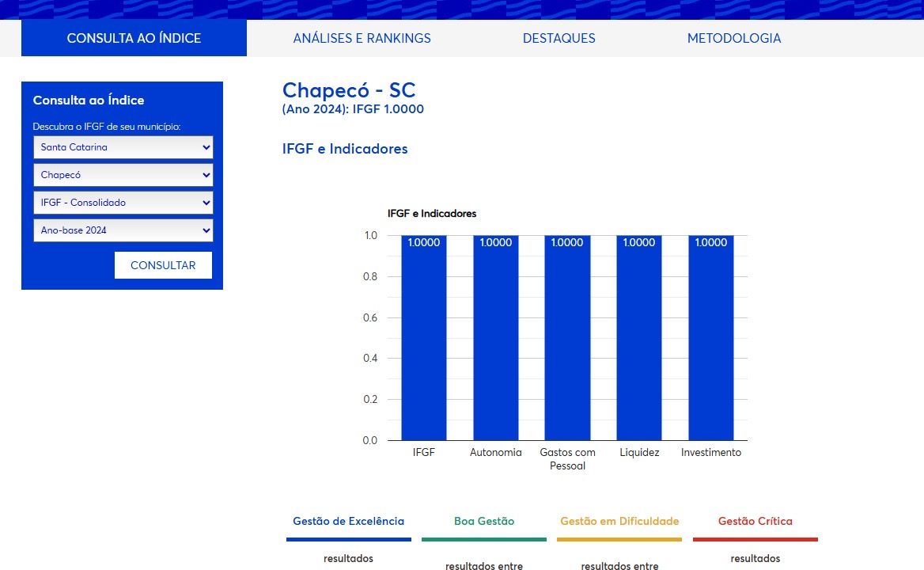
Task: Open the Ano-base 2024 year dropdown
Action: pyautogui.click(x=123, y=230)
